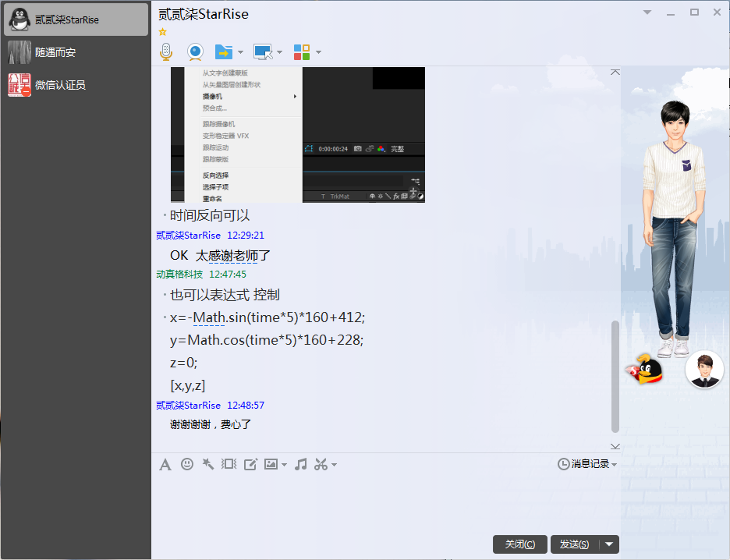Screen dimensions: 730x560
Task: Select the 贰贰柒StarRise conversation tab
Action: [x=76, y=19]
